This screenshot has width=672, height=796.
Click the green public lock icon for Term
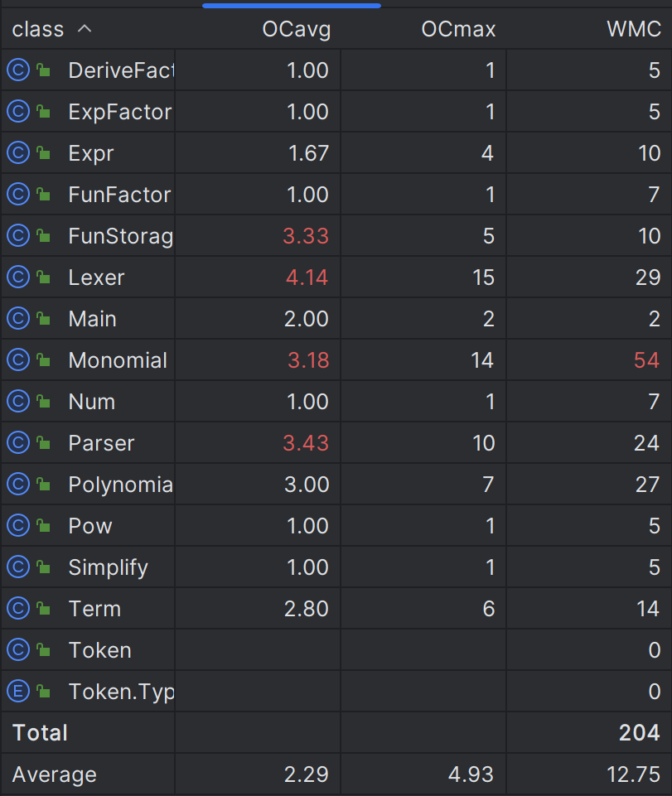pos(44,608)
